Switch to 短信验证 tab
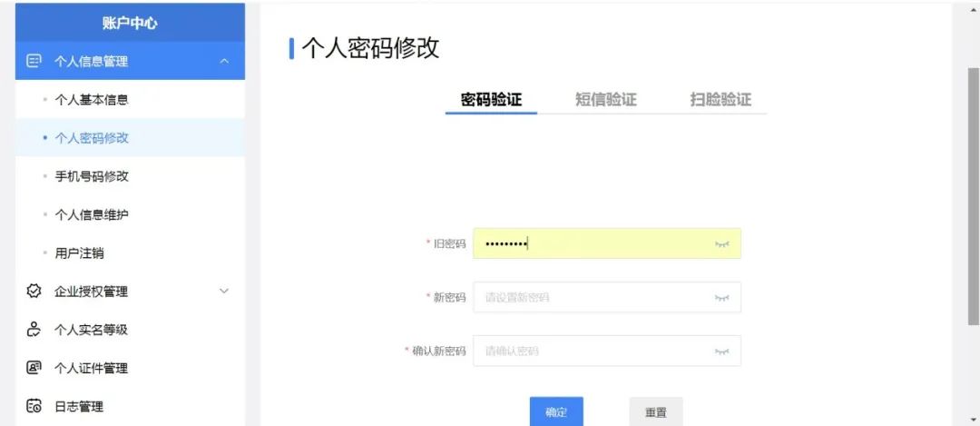 [x=605, y=100]
